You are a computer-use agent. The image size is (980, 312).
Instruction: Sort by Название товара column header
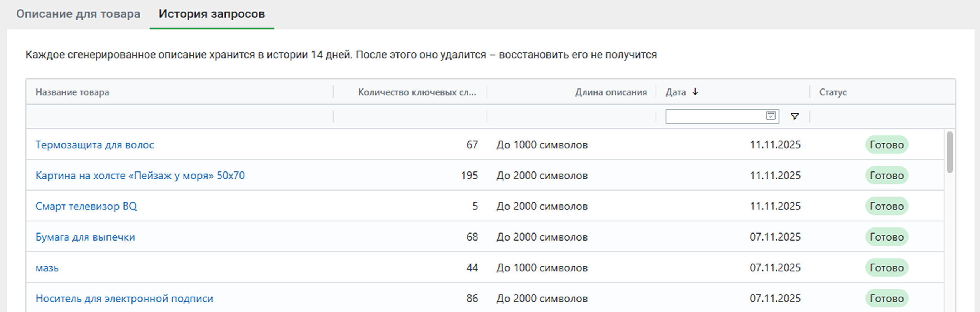point(72,92)
